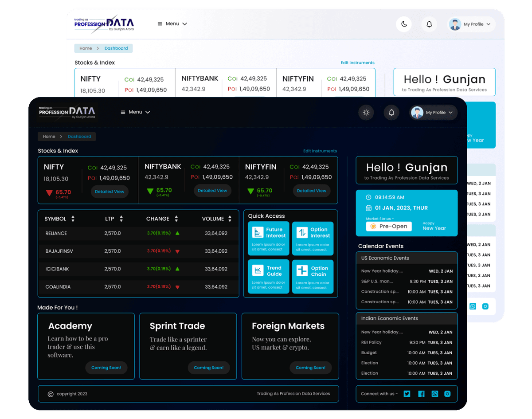This screenshot has height=419, width=532.
Task: Click Detailed View for NIFTYBANK
Action: click(x=212, y=191)
